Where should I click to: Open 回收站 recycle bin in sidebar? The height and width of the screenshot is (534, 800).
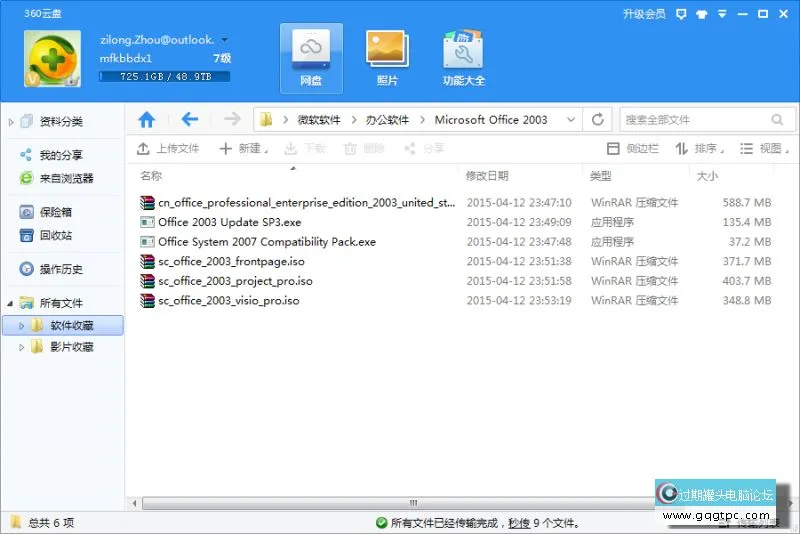coord(56,235)
